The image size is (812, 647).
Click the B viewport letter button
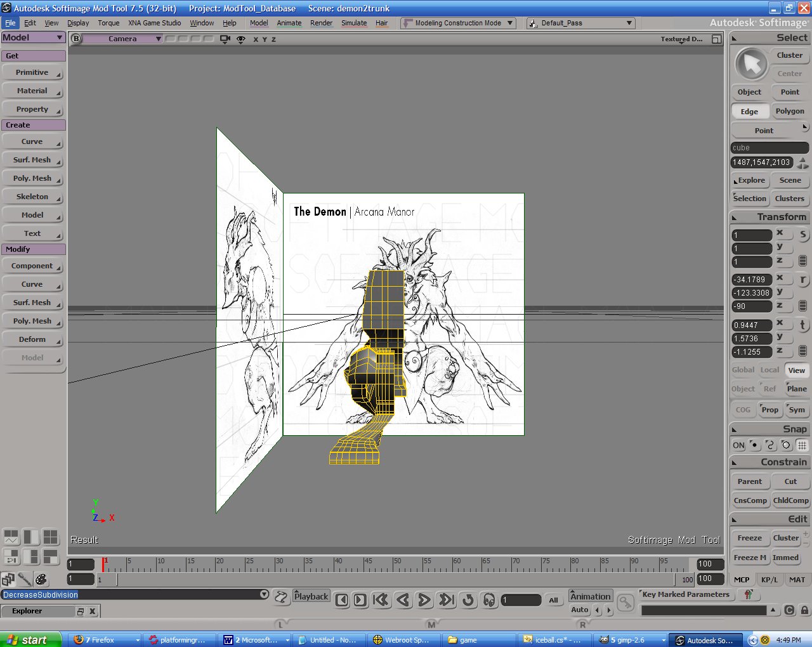[76, 39]
